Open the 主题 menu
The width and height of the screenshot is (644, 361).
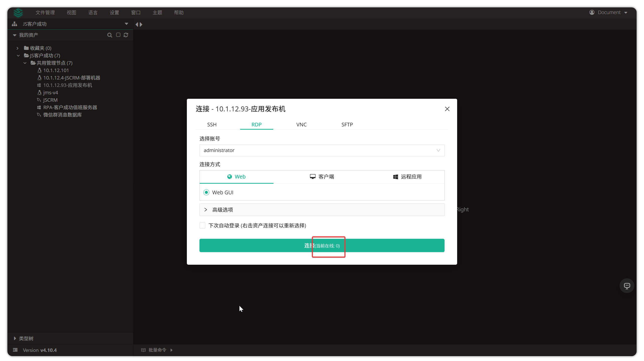pos(157,13)
